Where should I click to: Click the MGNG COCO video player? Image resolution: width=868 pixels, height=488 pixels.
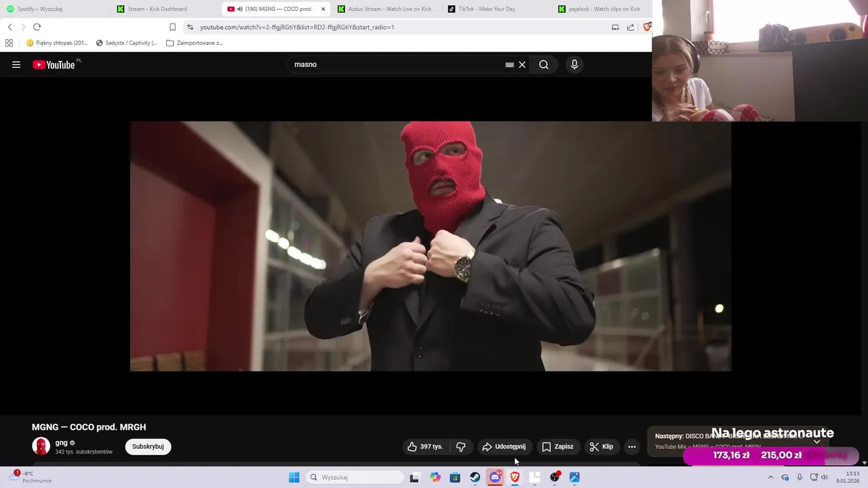431,246
